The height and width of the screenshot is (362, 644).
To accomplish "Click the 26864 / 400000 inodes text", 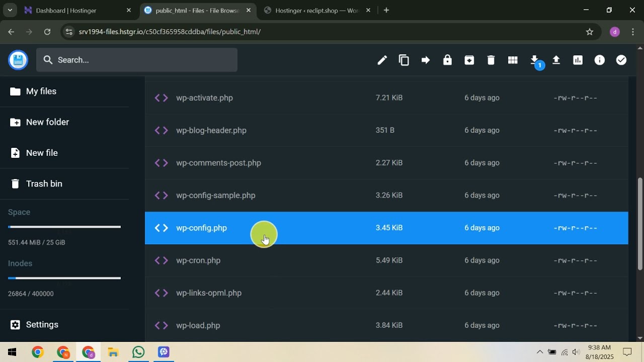I will pos(31,294).
